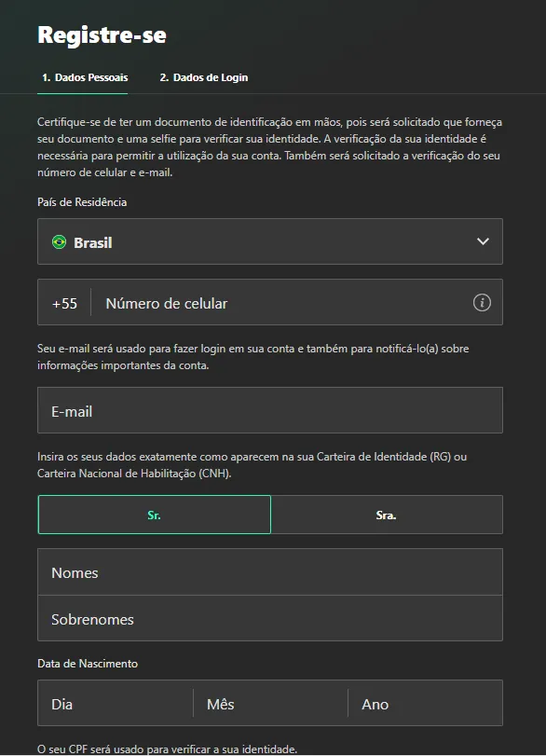Focus the Sobrenomes field
The width and height of the screenshot is (546, 756).
(270, 617)
